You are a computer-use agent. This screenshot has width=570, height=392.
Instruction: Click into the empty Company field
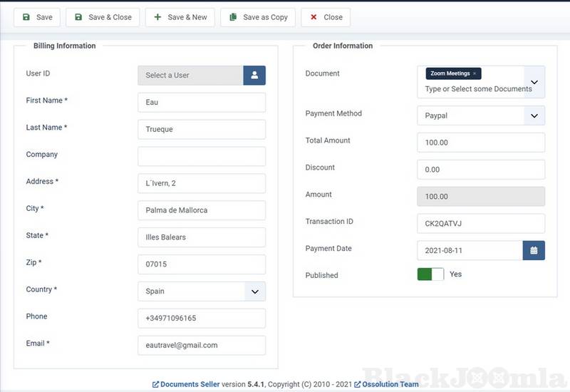pyautogui.click(x=201, y=156)
